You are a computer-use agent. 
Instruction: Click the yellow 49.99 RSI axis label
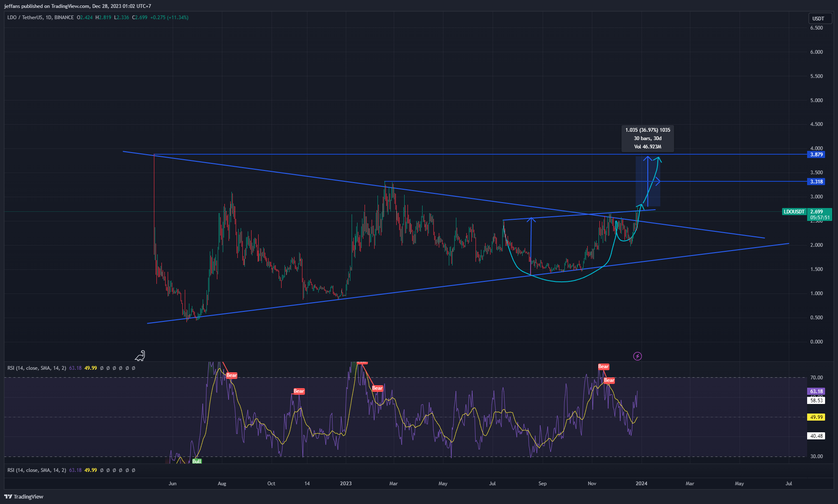(x=816, y=417)
